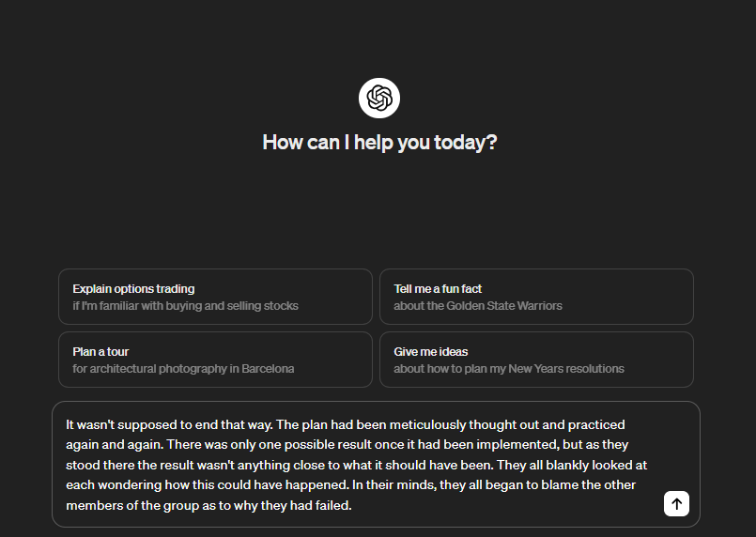Image resolution: width=756 pixels, height=537 pixels.
Task: Click the ChatGPT logo icon
Action: 379,99
